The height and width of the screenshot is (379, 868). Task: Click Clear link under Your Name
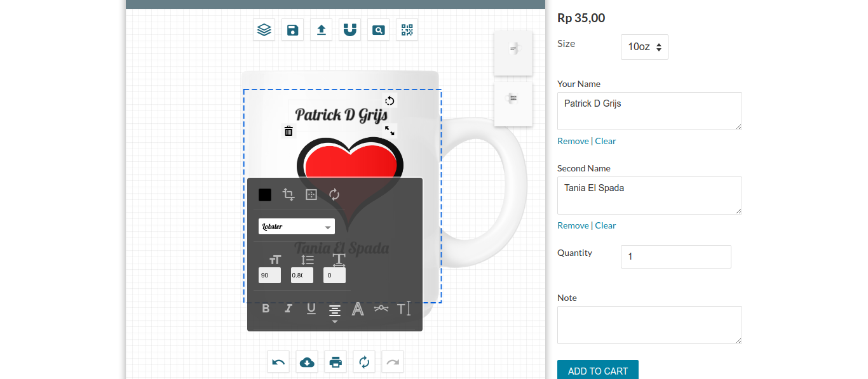coord(606,141)
